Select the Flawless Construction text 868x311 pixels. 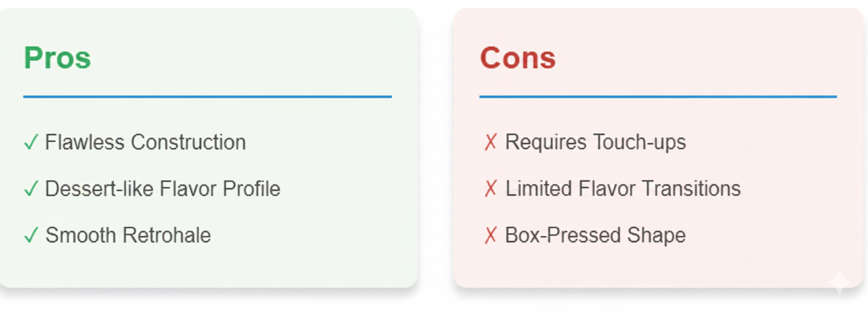[145, 142]
